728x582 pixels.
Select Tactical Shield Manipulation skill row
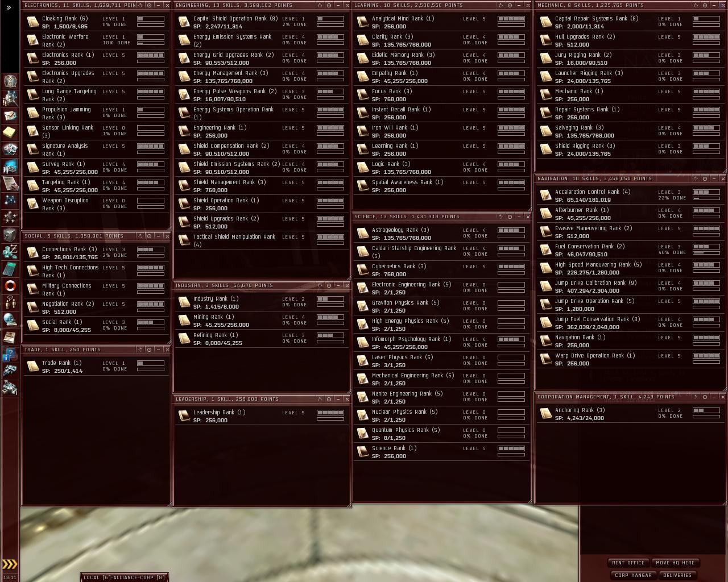tap(261, 240)
